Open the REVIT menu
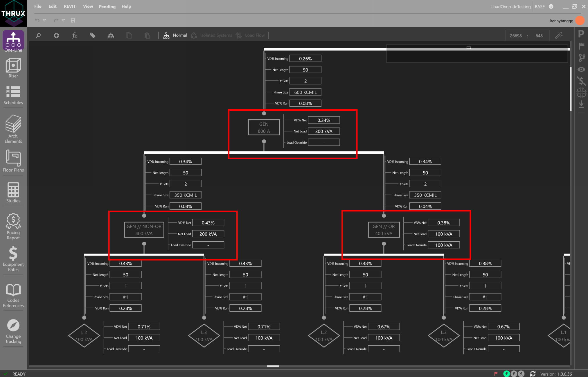588x377 pixels. 70,6
